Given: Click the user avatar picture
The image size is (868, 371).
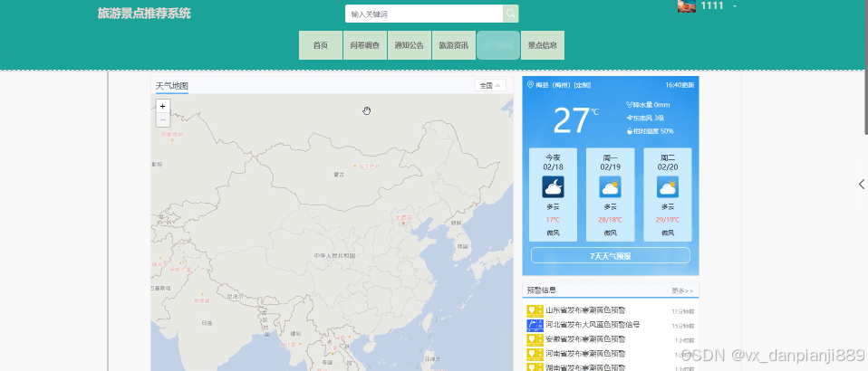Looking at the screenshot, I should 687,6.
